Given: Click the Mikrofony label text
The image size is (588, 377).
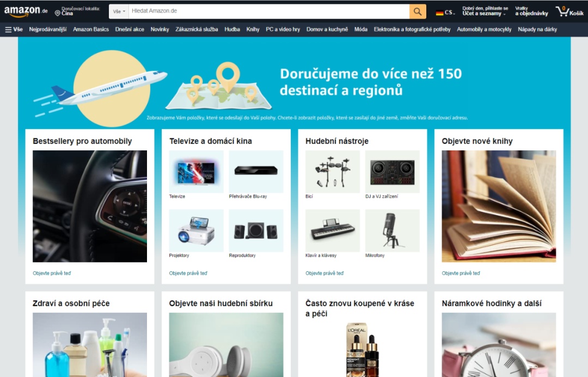Looking at the screenshot, I should (375, 256).
